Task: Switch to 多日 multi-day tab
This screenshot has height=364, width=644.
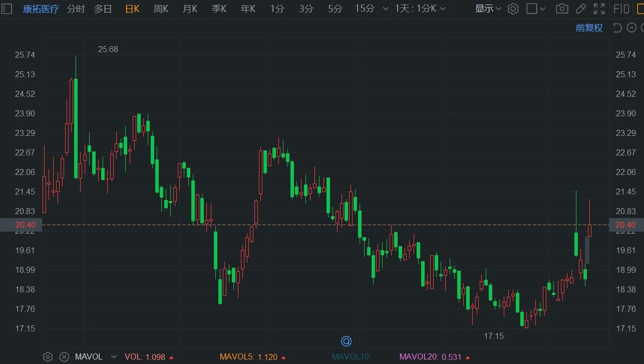Action: click(103, 9)
